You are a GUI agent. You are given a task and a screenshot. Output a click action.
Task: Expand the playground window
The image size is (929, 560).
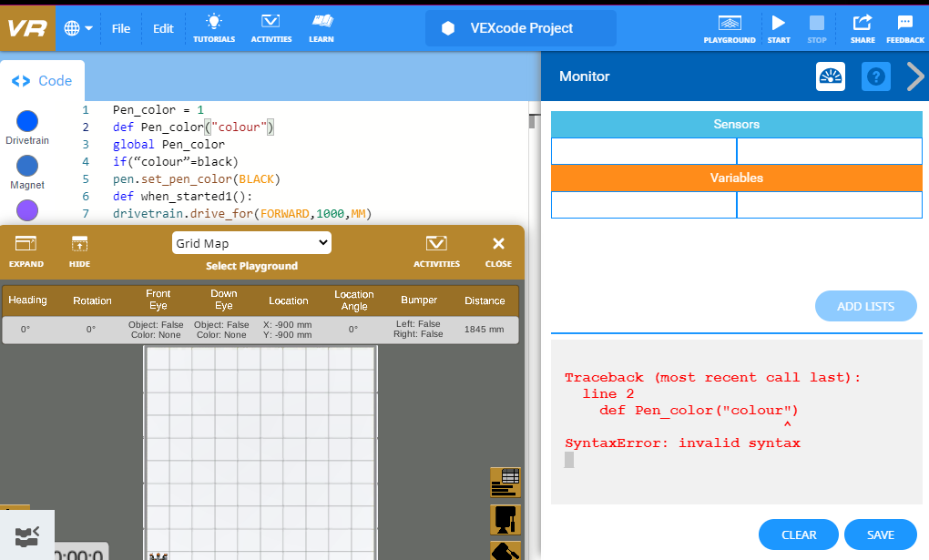[x=26, y=250]
